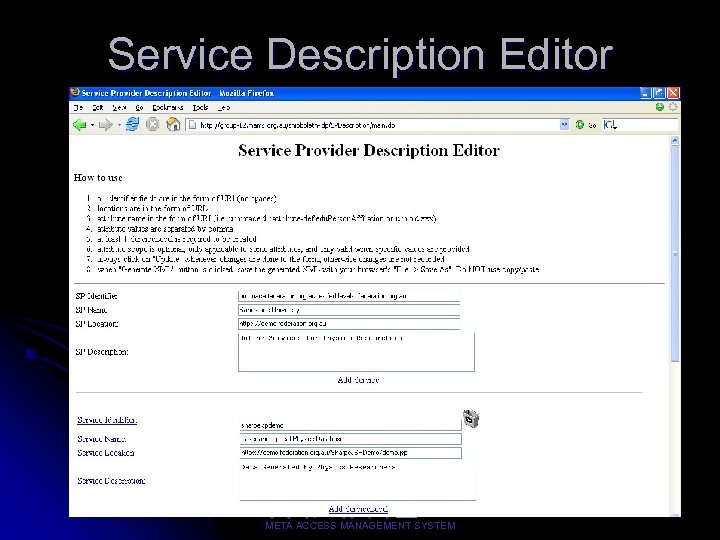Viewport: 720px width, 540px height.
Task: Expand the address bar URL dropdown
Action: tap(564, 124)
